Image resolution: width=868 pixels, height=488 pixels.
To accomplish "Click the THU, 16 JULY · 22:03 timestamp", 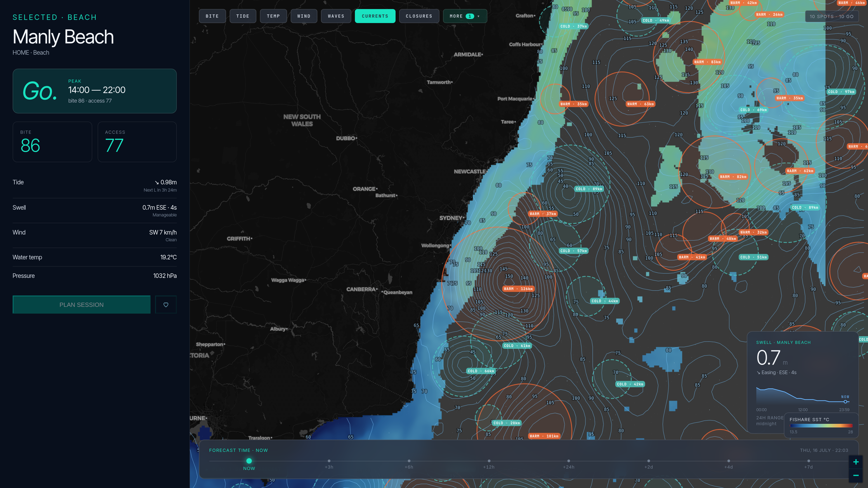I will (824, 450).
